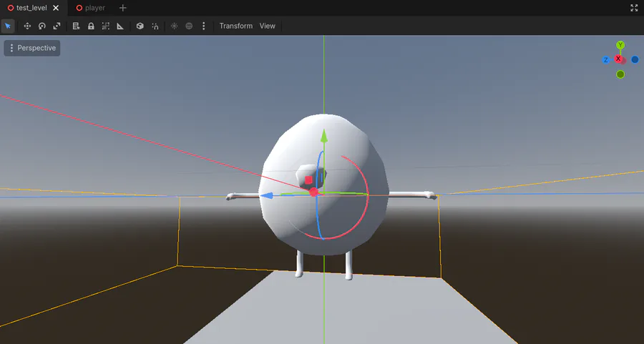Open the View menu
The image size is (644, 344).
pyautogui.click(x=268, y=26)
